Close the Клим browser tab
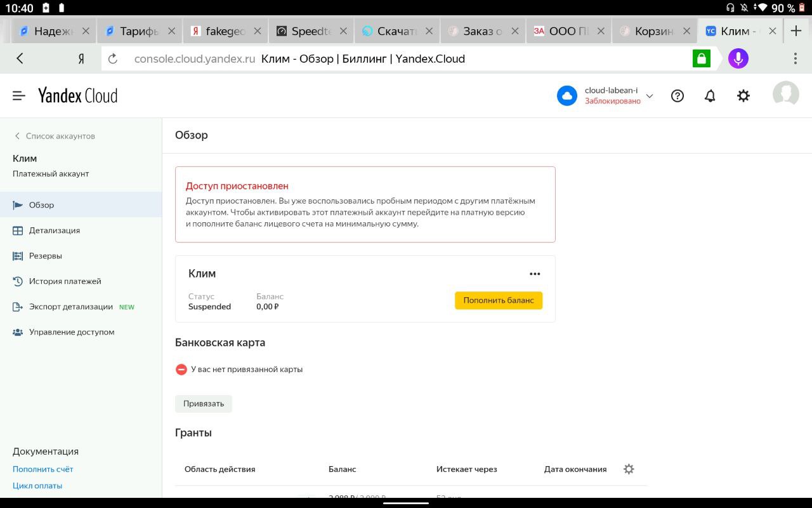 [x=772, y=31]
